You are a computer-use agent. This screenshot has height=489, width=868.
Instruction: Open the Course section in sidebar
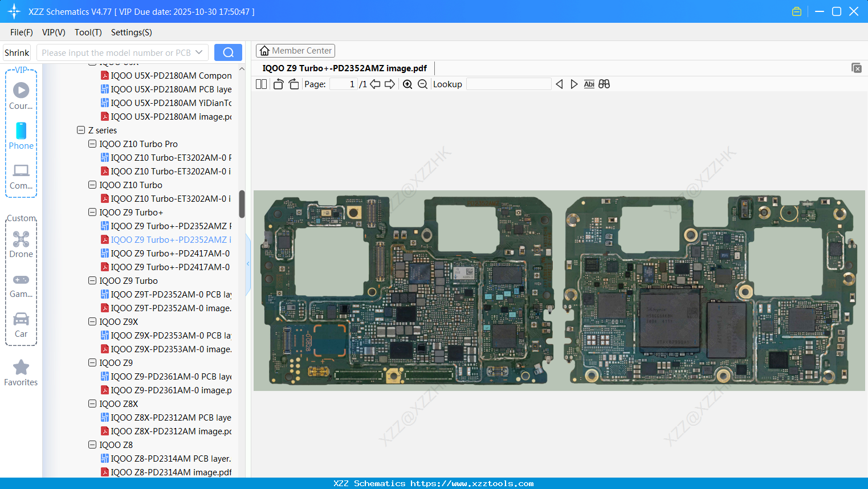pyautogui.click(x=21, y=96)
